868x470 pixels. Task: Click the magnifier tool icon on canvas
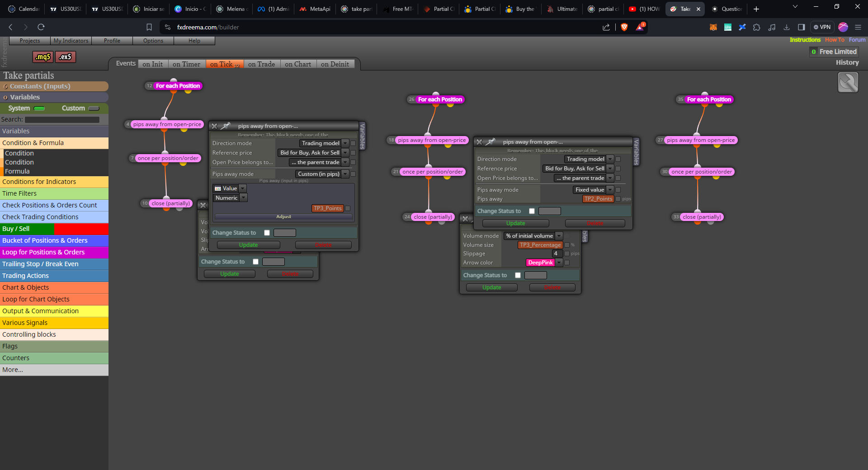[x=848, y=83]
